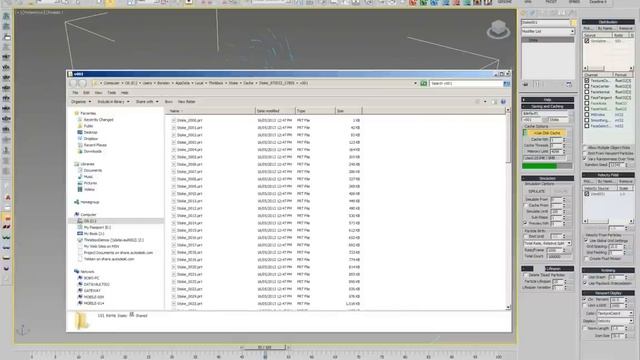The width and height of the screenshot is (640, 360).
Task: Go forward in the Explorer window
Action: (82, 83)
